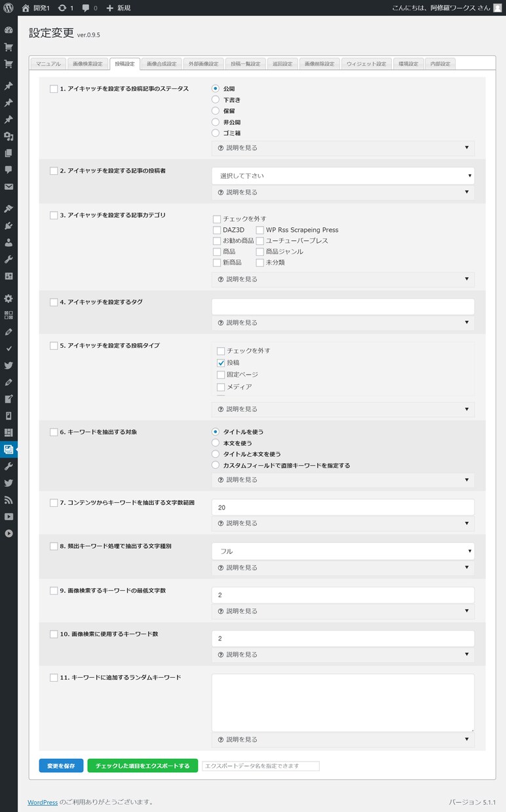This screenshot has width=506, height=812.
Task: Open the square video play icon in sidebar
Action: tap(9, 517)
